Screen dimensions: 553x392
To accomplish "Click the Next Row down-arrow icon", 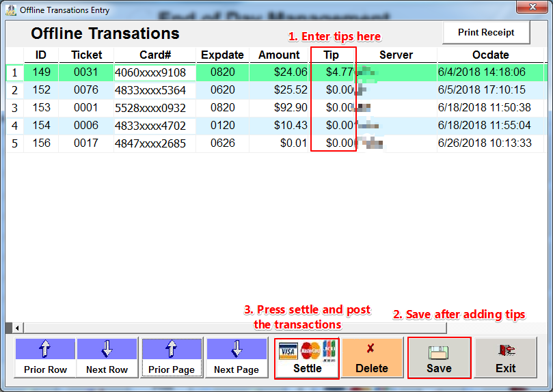I will (107, 349).
